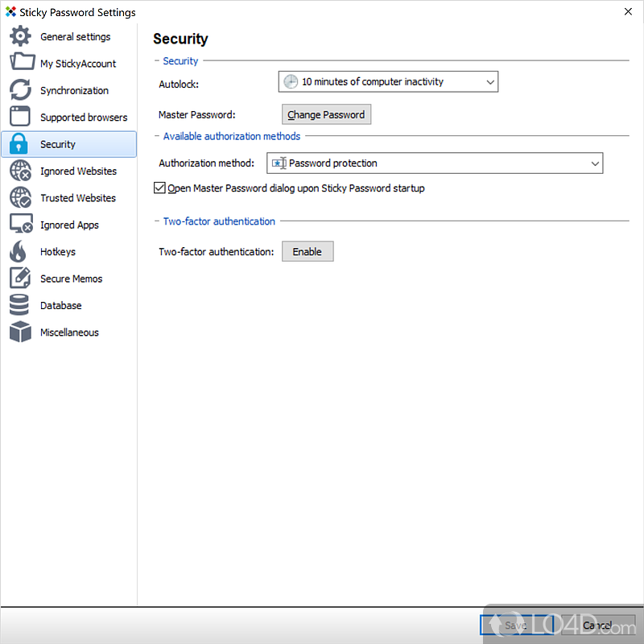The image size is (644, 644).
Task: Click the Two-factor authentication: field label
Action: [x=216, y=252]
